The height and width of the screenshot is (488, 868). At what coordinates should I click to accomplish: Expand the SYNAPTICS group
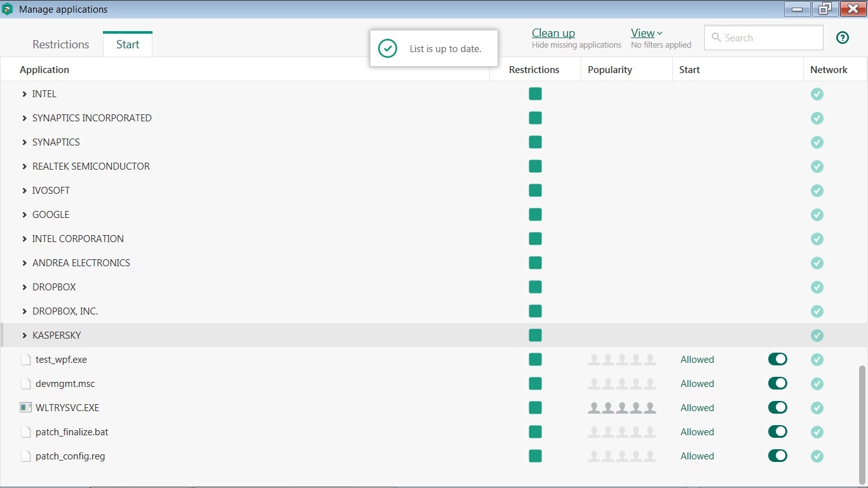[x=24, y=142]
